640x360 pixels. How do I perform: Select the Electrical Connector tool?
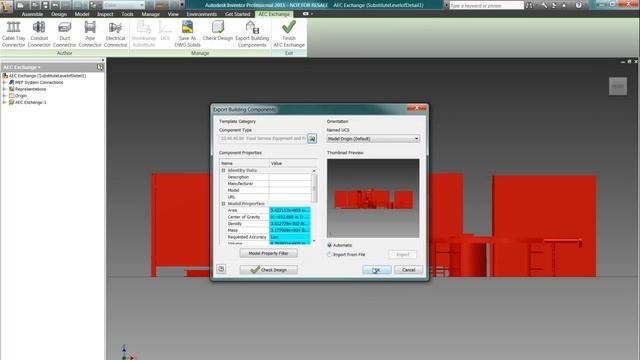pyautogui.click(x=116, y=34)
